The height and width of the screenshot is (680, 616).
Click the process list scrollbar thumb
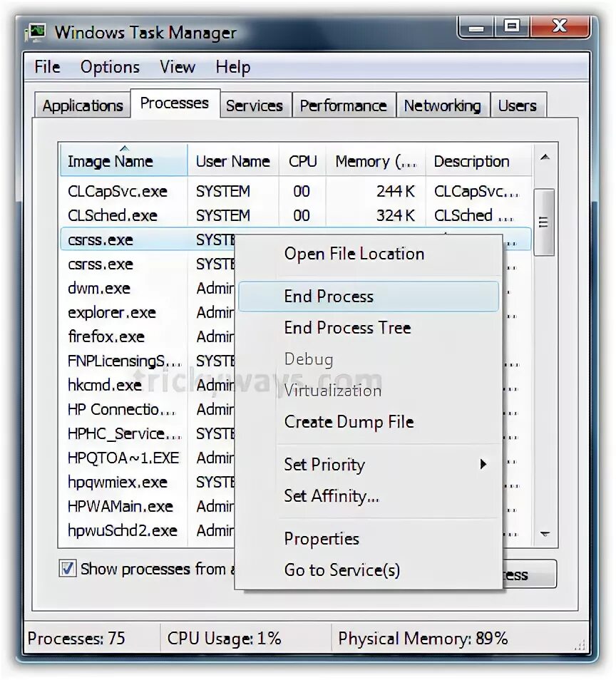(x=544, y=222)
